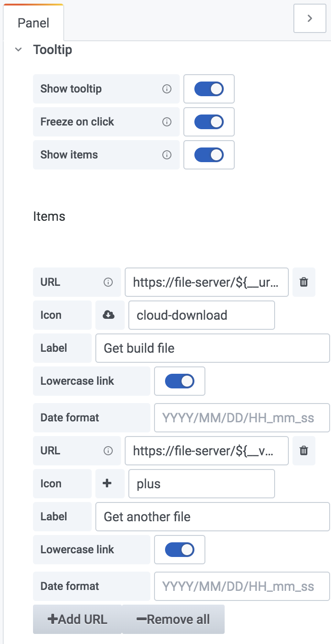Click info icon beside second URL label
331x644 pixels.
[x=108, y=451]
